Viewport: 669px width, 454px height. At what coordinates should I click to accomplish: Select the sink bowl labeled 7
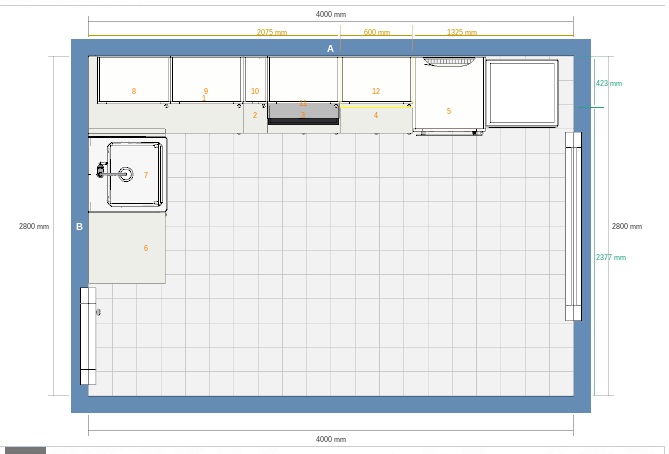click(135, 174)
